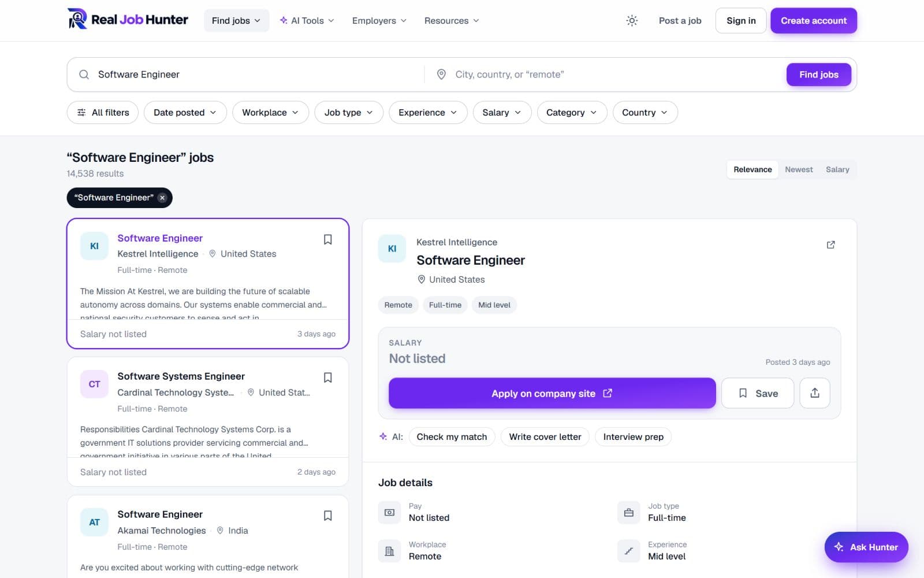Viewport: 924px width, 578px height.
Task: Click the search magnifier icon
Action: point(84,75)
